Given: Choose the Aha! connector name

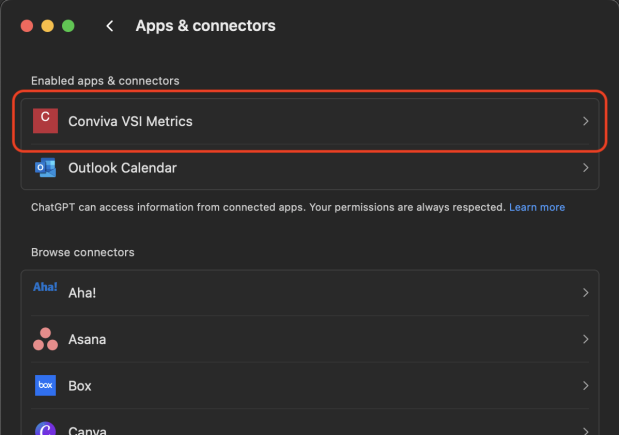Looking at the screenshot, I should pos(84,293).
